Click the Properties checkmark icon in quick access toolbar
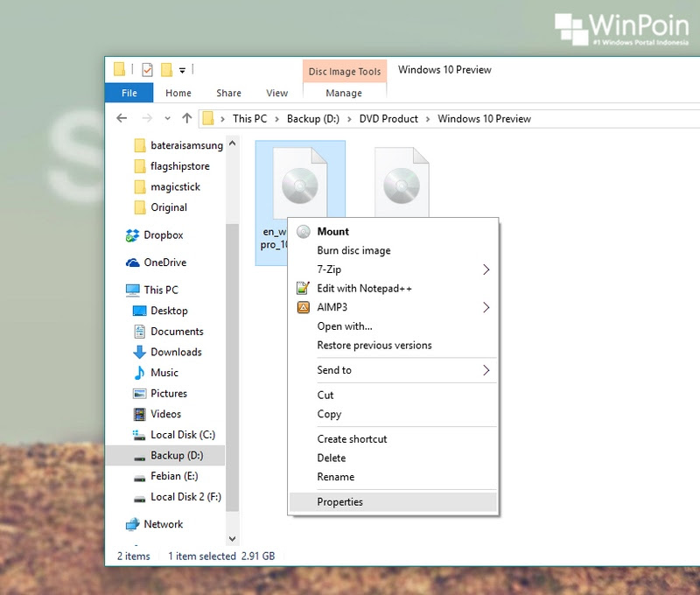The width and height of the screenshot is (700, 595). click(147, 70)
